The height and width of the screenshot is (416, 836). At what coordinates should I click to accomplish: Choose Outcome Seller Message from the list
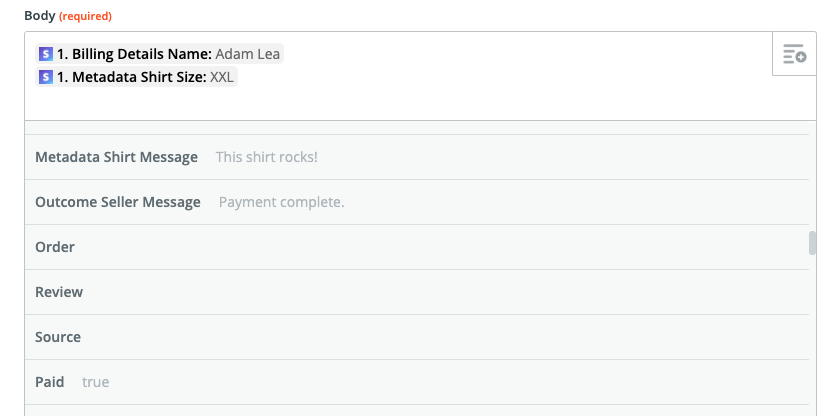pyautogui.click(x=118, y=202)
